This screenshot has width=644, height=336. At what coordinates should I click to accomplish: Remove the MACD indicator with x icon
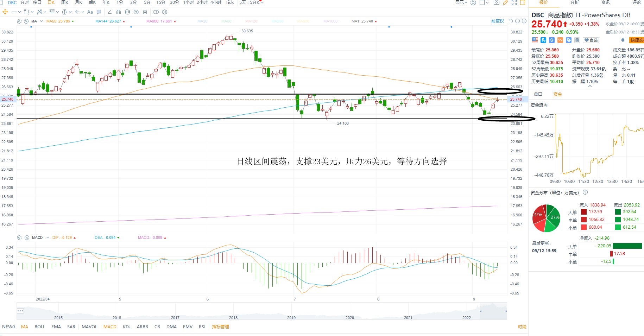point(27,237)
